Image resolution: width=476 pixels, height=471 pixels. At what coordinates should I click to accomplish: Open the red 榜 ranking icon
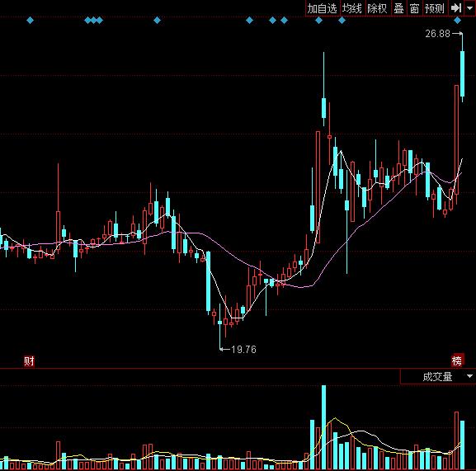click(458, 360)
